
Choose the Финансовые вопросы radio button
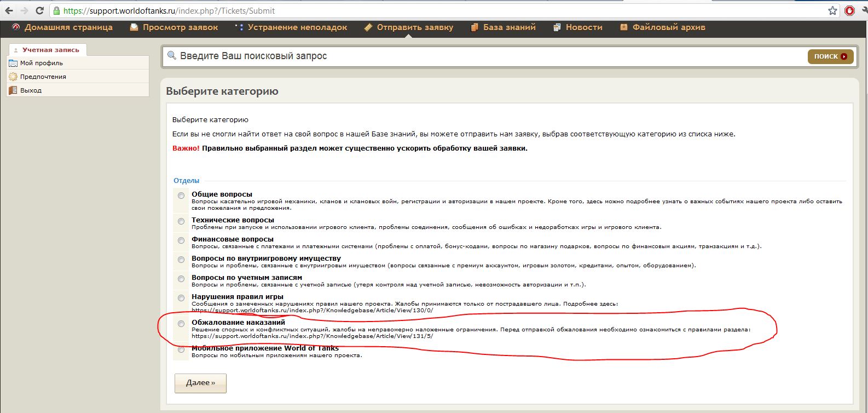point(181,240)
